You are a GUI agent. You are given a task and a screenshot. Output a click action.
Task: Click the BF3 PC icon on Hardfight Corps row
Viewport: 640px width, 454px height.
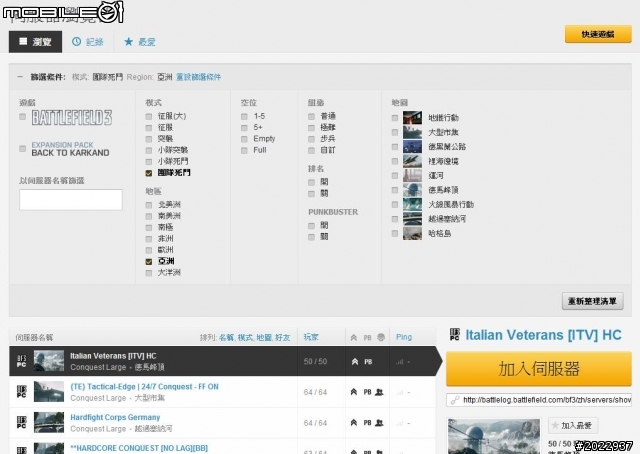[x=22, y=423]
